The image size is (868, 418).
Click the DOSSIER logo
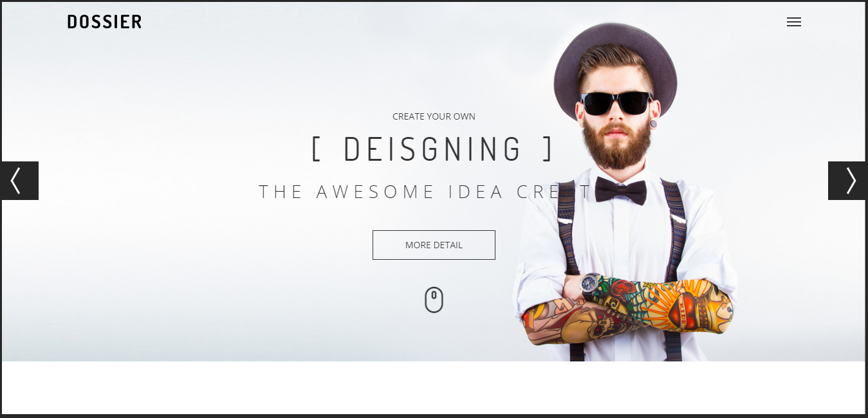(104, 22)
